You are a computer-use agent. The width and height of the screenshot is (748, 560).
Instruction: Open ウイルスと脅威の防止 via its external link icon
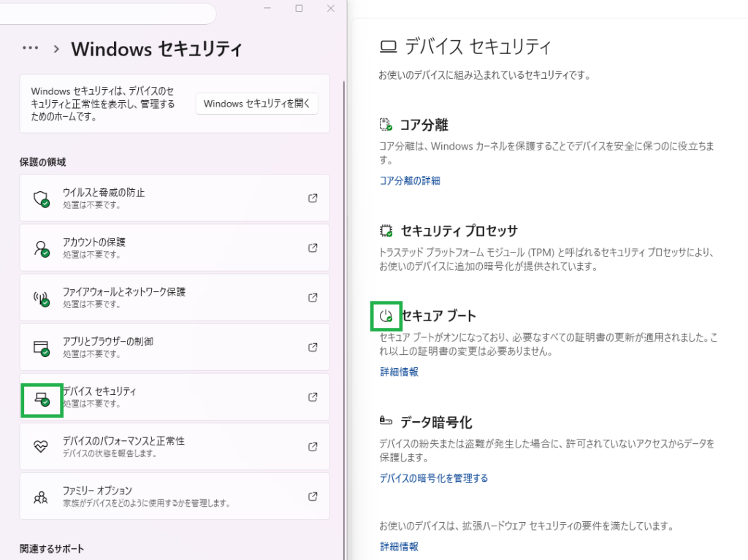[313, 198]
